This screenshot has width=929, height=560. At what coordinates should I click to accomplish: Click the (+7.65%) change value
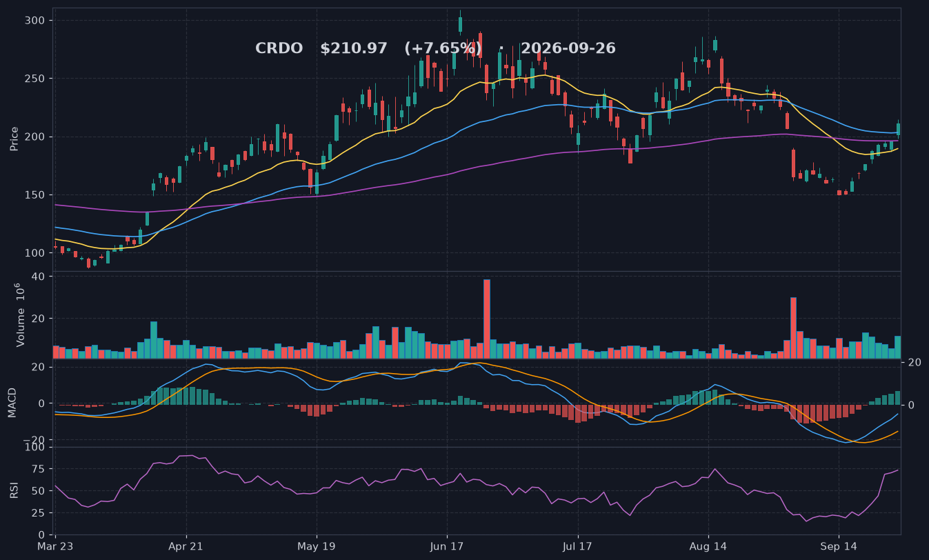pos(443,49)
